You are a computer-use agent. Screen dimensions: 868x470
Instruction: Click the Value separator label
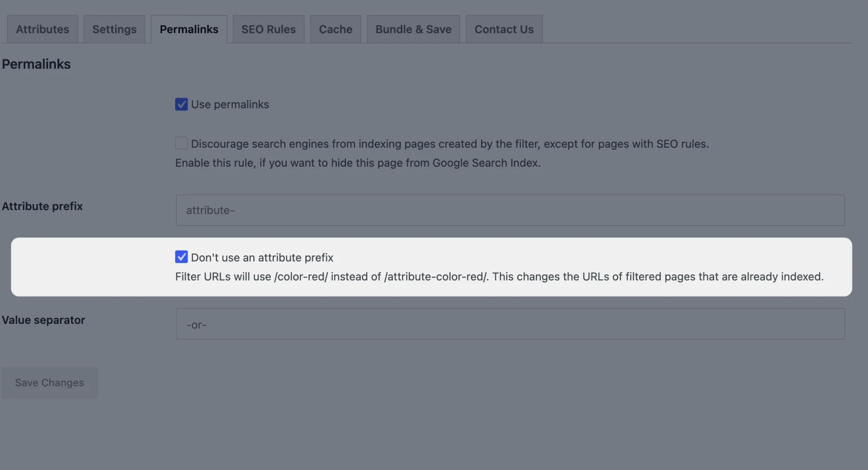43,320
